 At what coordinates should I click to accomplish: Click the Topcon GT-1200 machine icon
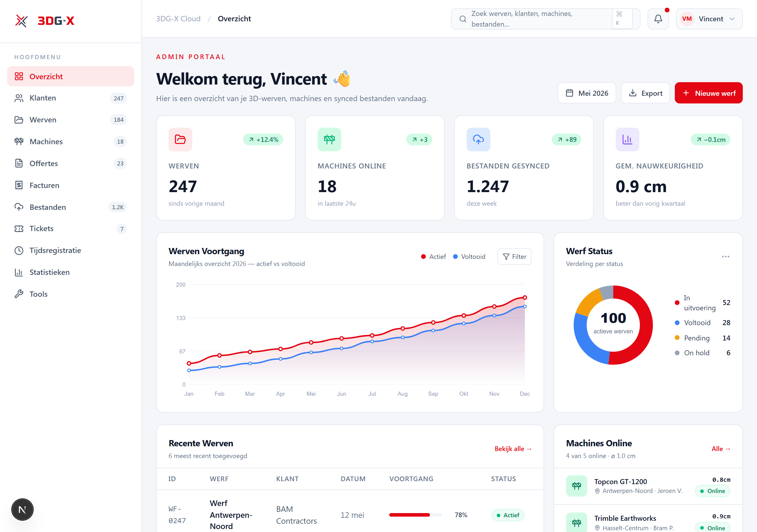(x=576, y=486)
